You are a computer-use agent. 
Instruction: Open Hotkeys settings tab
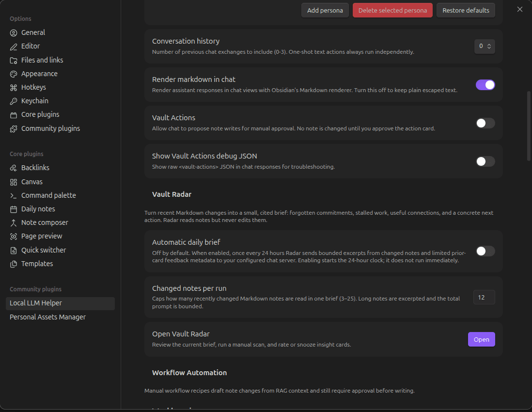coord(61,87)
